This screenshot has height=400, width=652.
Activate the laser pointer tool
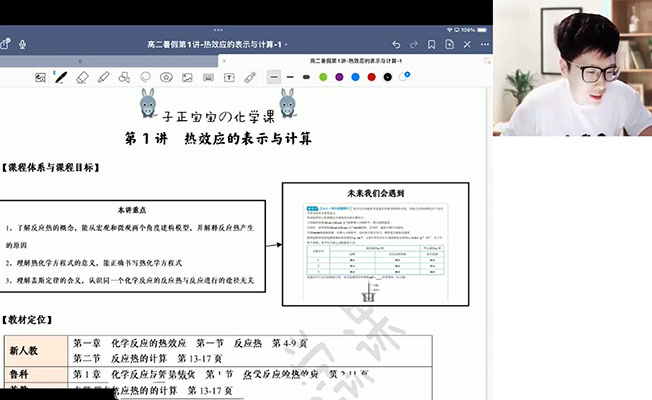[x=250, y=77]
